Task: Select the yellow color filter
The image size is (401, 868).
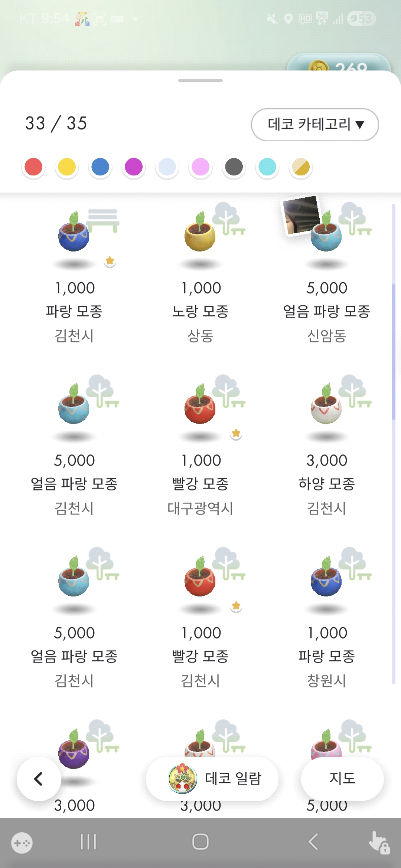Action: (67, 167)
